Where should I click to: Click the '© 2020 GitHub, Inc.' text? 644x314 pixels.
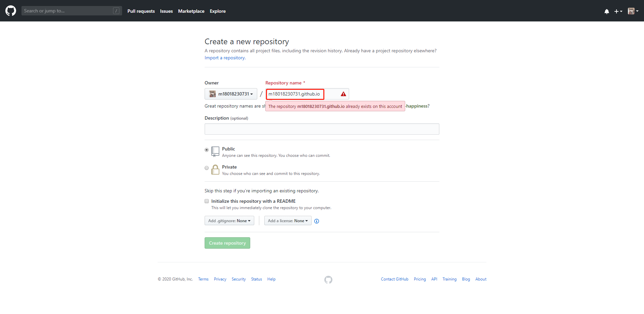(x=175, y=279)
